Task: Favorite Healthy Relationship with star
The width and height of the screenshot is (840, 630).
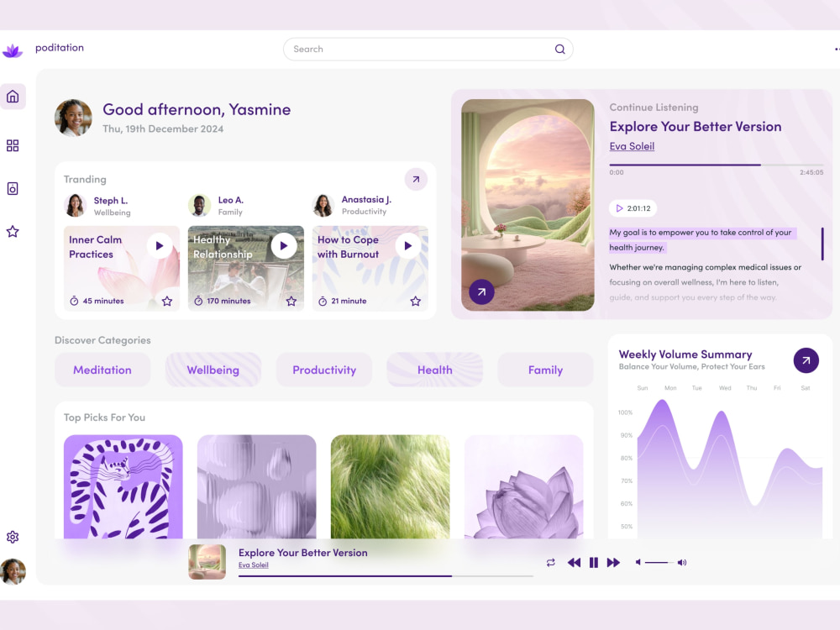Action: coord(291,301)
